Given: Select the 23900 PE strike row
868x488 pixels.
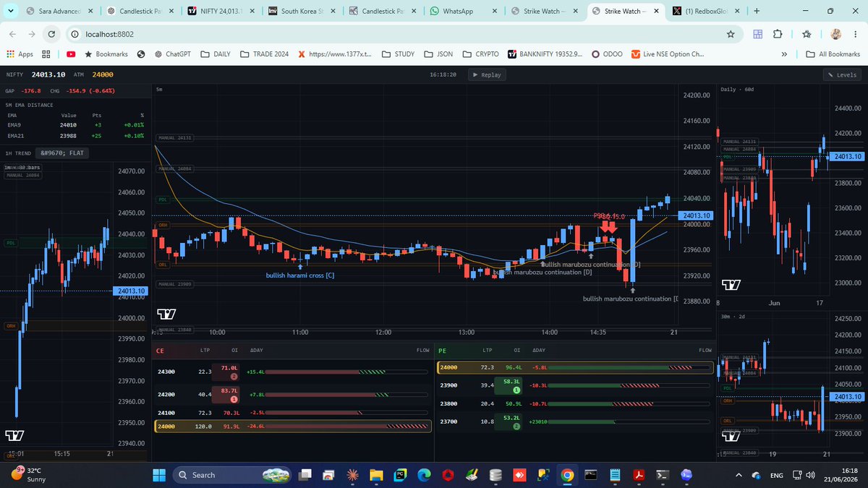Looking at the screenshot, I should click(576, 385).
